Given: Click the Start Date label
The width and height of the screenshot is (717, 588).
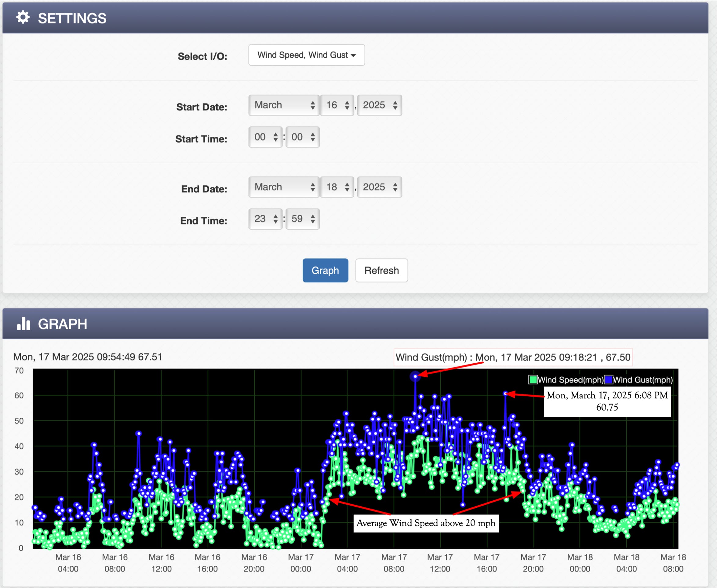Looking at the screenshot, I should (202, 107).
